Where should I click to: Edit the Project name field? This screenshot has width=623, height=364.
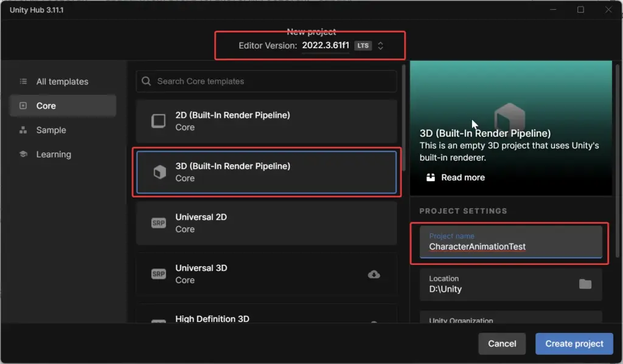point(511,242)
